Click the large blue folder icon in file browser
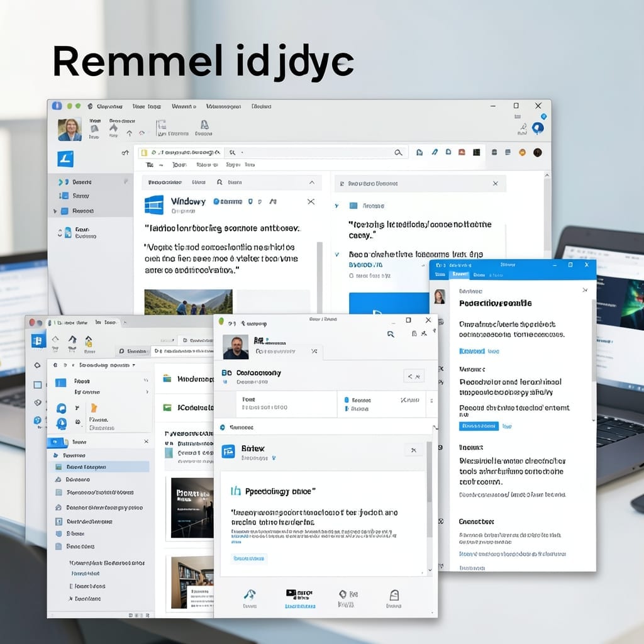Screen dimensions: 644x644 coord(61,382)
